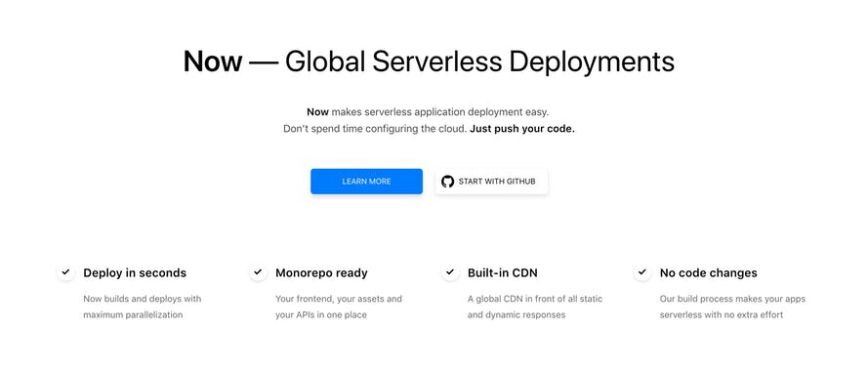868x371 pixels.
Task: Click the text 'your APIs in one place'
Action: pyautogui.click(x=321, y=315)
